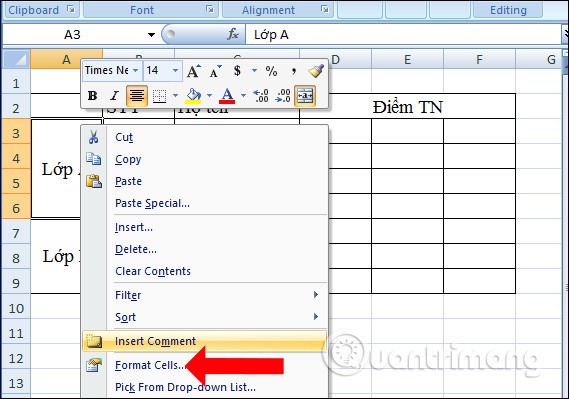
Task: Select row 10 header
Action: [x=16, y=308]
